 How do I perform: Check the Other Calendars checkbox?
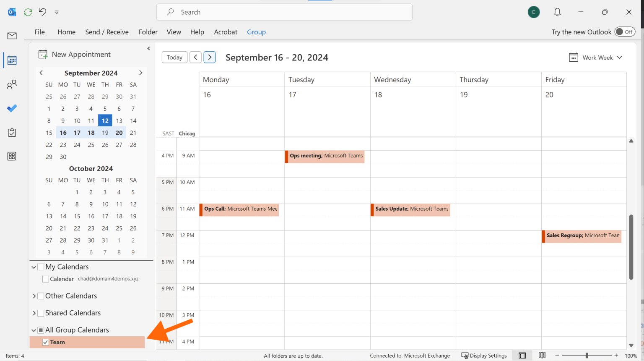pyautogui.click(x=41, y=296)
